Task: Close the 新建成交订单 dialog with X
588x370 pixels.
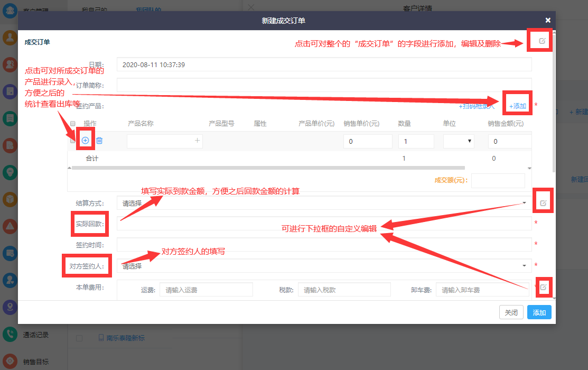Action: (x=548, y=20)
